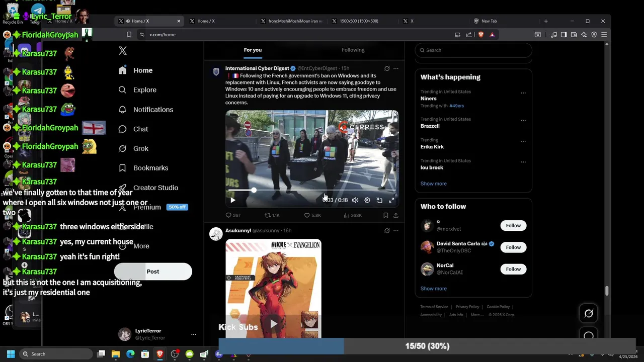Open LyricTerror account menu dots
Image resolution: width=644 pixels, height=362 pixels.
[x=193, y=334]
